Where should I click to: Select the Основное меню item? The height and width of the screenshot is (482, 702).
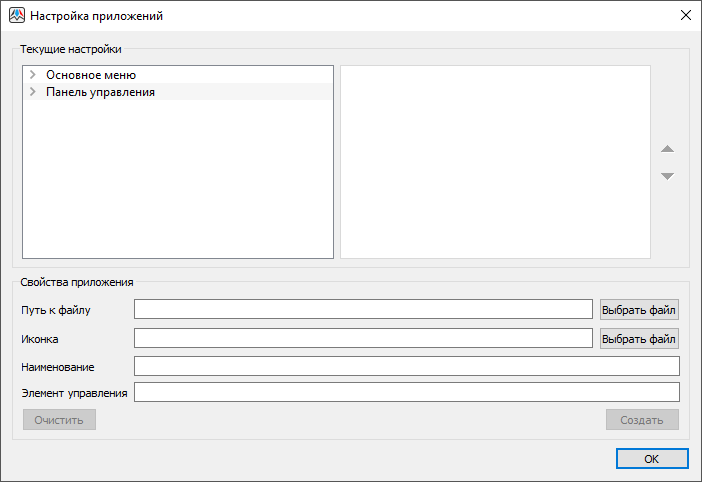(x=90, y=75)
